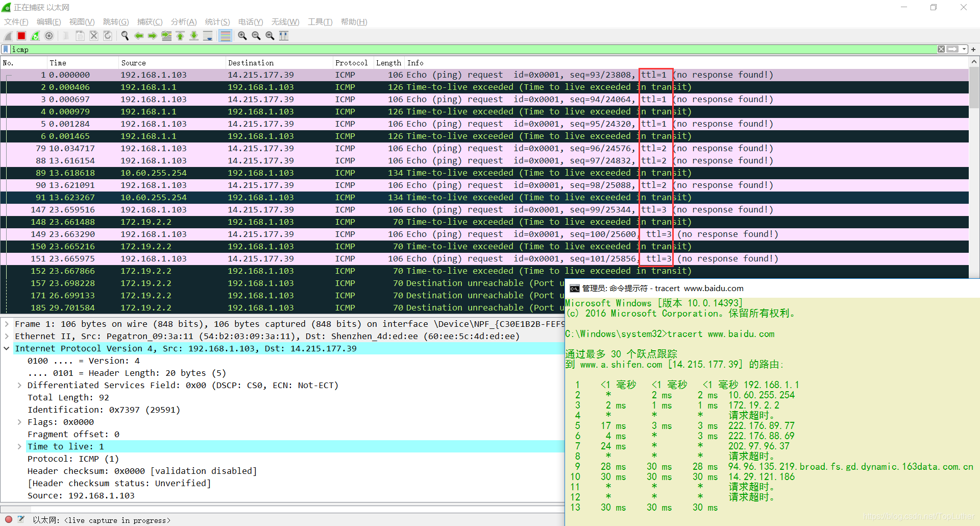Sort by the No. column header
Viewport: 980px width, 526px height.
tap(23, 63)
